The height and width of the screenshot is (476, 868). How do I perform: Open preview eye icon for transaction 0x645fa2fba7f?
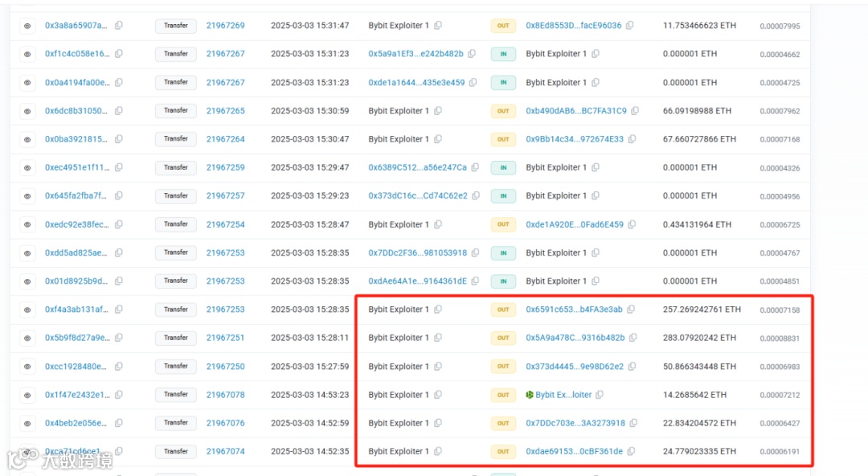click(x=27, y=195)
